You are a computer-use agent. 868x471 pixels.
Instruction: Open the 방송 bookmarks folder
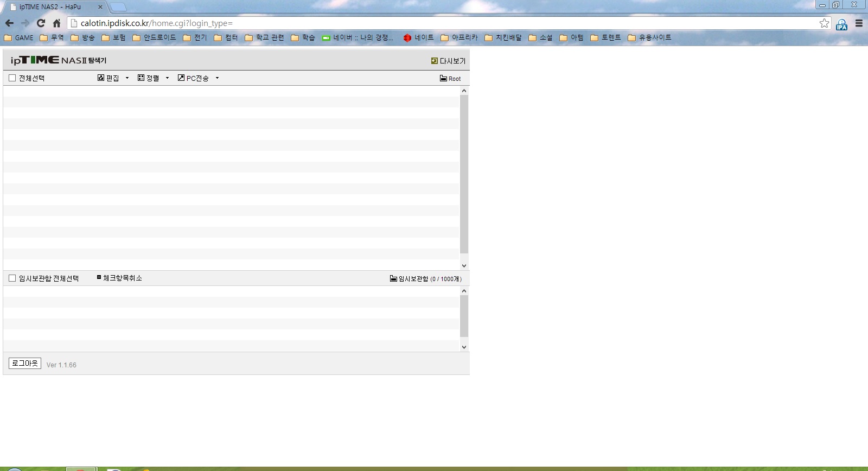82,37
